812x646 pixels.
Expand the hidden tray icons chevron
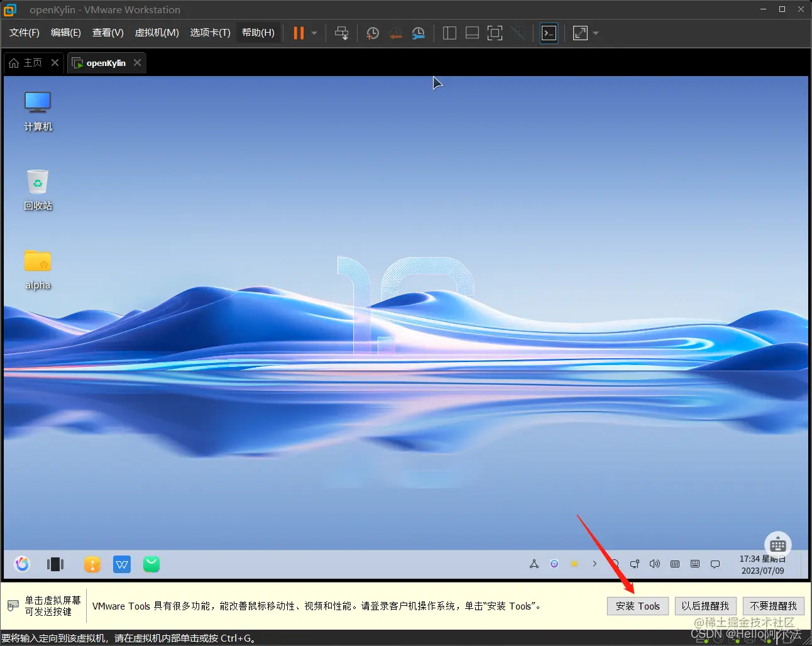pyautogui.click(x=595, y=564)
